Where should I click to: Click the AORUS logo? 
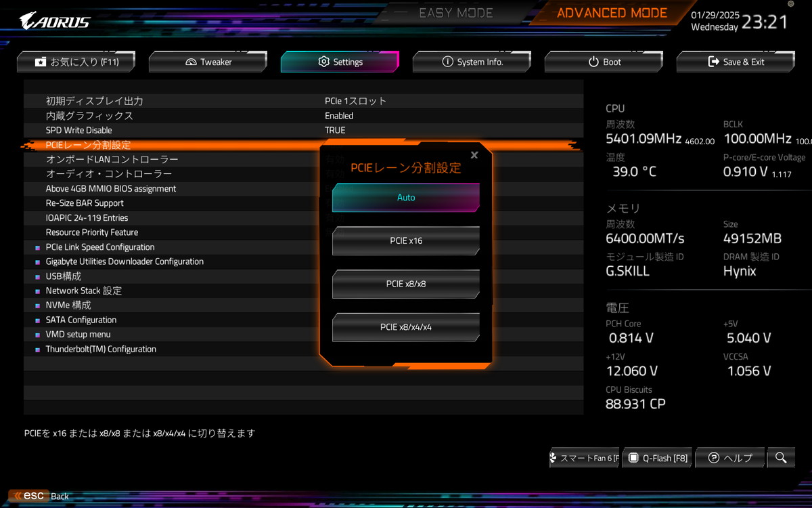coord(55,21)
